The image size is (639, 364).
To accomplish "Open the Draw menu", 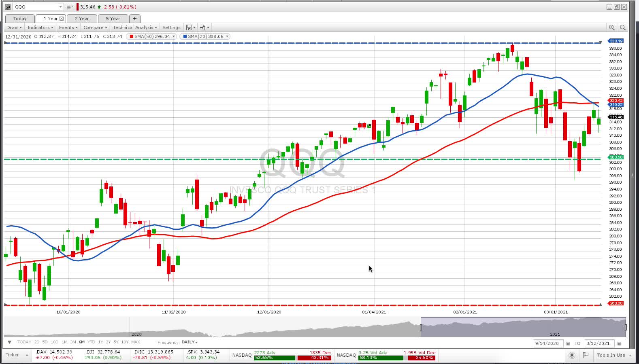I will click(x=14, y=28).
